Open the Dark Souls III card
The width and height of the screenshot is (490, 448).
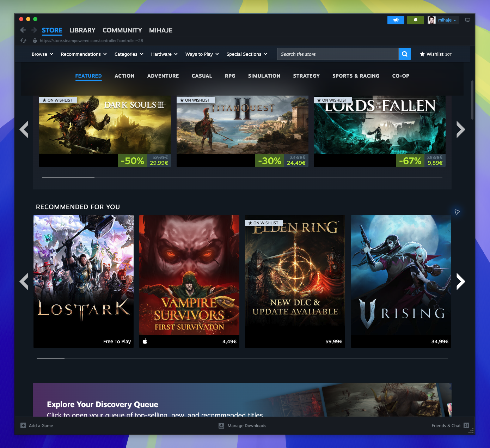point(105,131)
